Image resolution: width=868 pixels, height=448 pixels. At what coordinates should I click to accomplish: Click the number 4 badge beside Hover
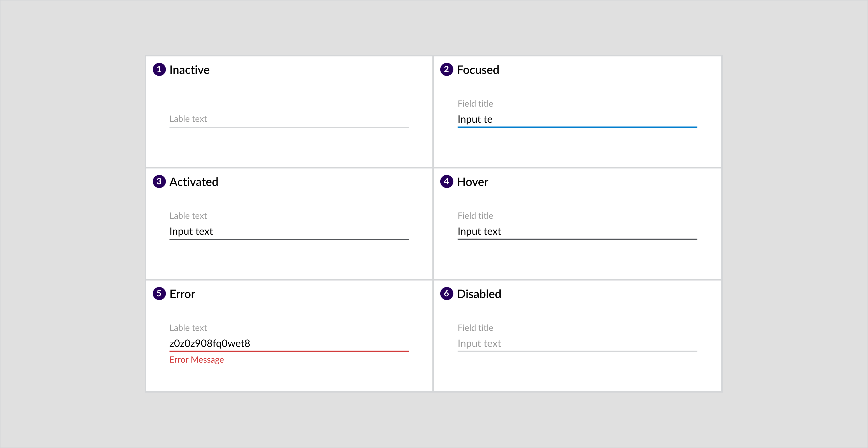coord(446,181)
